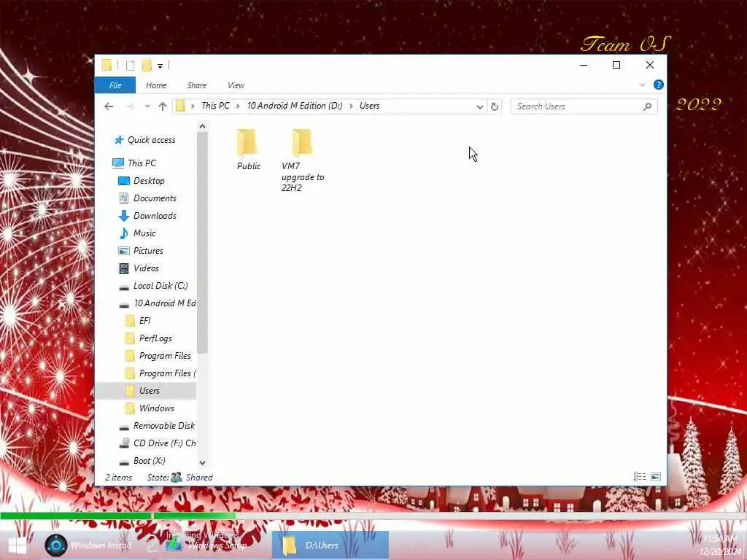This screenshot has width=747, height=560.
Task: Select Boot (X:) drive in sidebar
Action: coord(142,461)
